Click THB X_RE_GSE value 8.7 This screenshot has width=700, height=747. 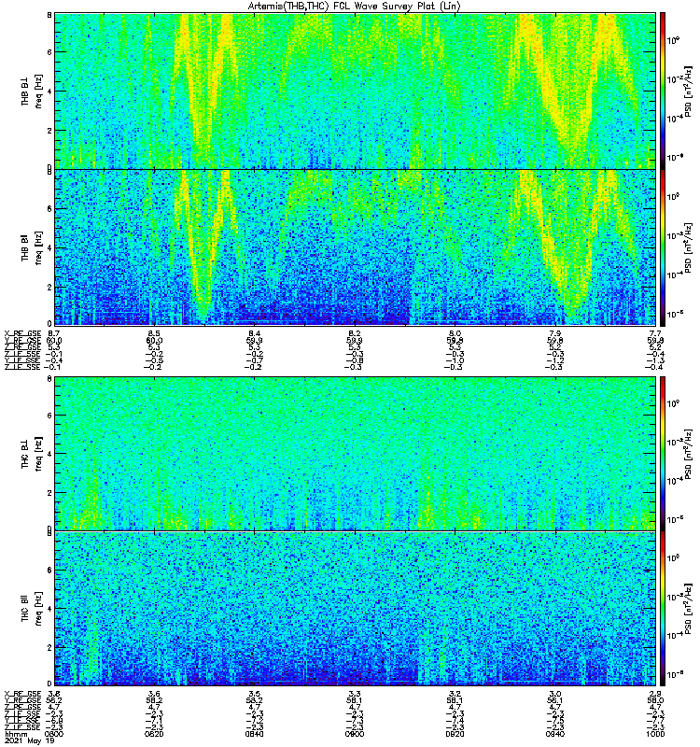(54, 333)
